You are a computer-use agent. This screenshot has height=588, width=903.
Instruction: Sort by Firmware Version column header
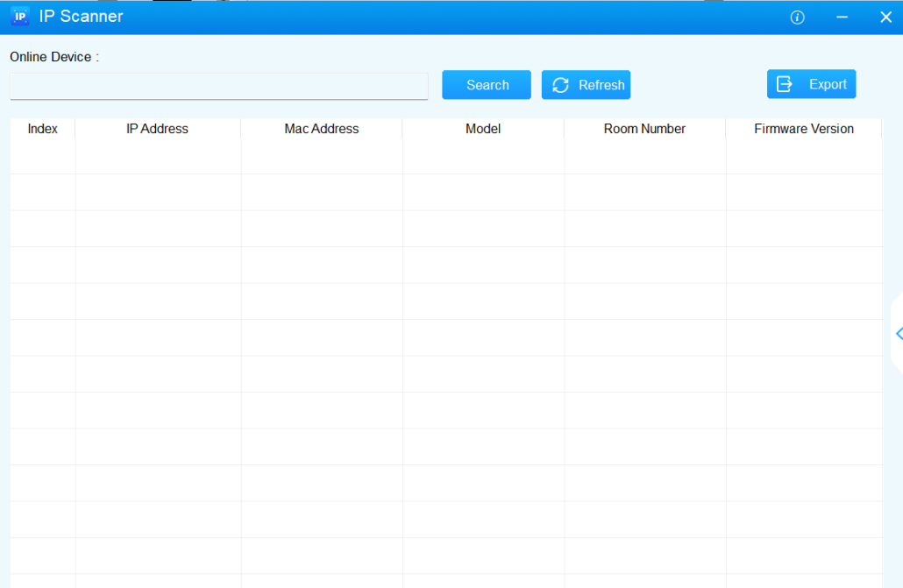(x=804, y=129)
